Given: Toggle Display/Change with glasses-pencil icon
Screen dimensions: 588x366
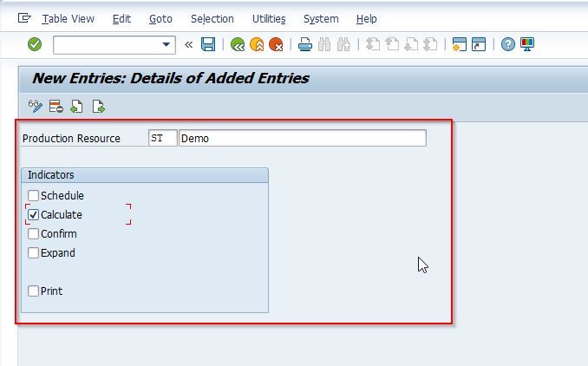Looking at the screenshot, I should coord(36,107).
